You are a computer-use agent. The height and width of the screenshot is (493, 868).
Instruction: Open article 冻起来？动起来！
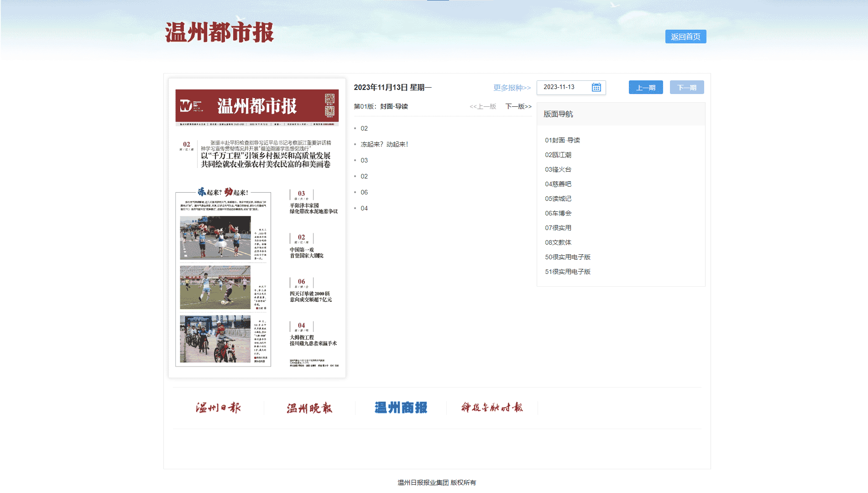click(384, 144)
